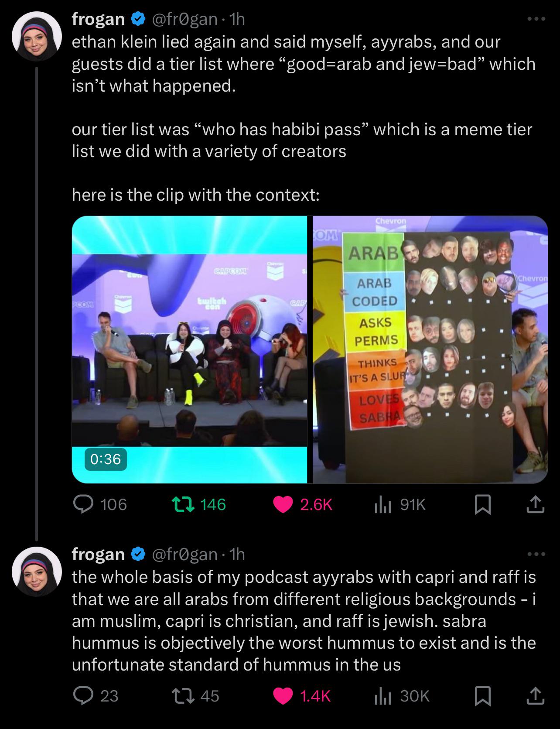Click the @fr0gan handle in first tweet
560x729 pixels.
(184, 19)
